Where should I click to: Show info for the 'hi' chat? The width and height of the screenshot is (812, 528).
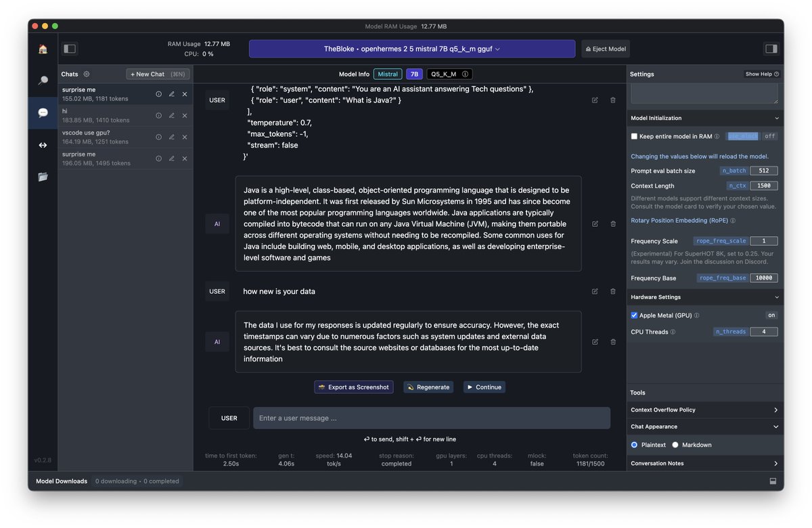[x=158, y=116]
